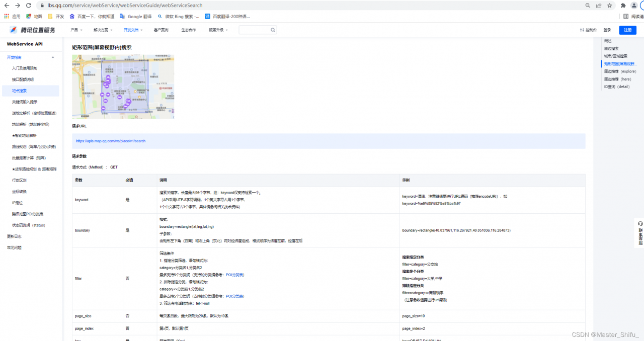The image size is (644, 341).
Task: Go back with the browser back arrow
Action: pyautogui.click(x=6, y=6)
